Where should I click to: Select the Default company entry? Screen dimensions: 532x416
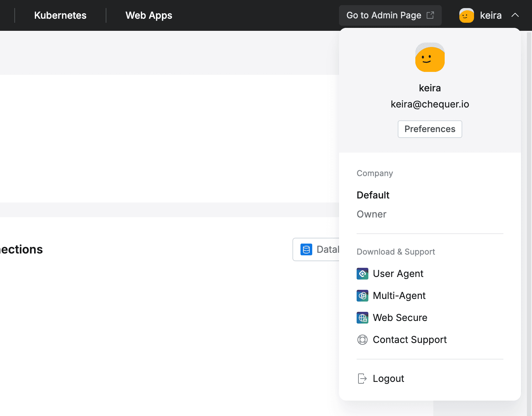(373, 195)
